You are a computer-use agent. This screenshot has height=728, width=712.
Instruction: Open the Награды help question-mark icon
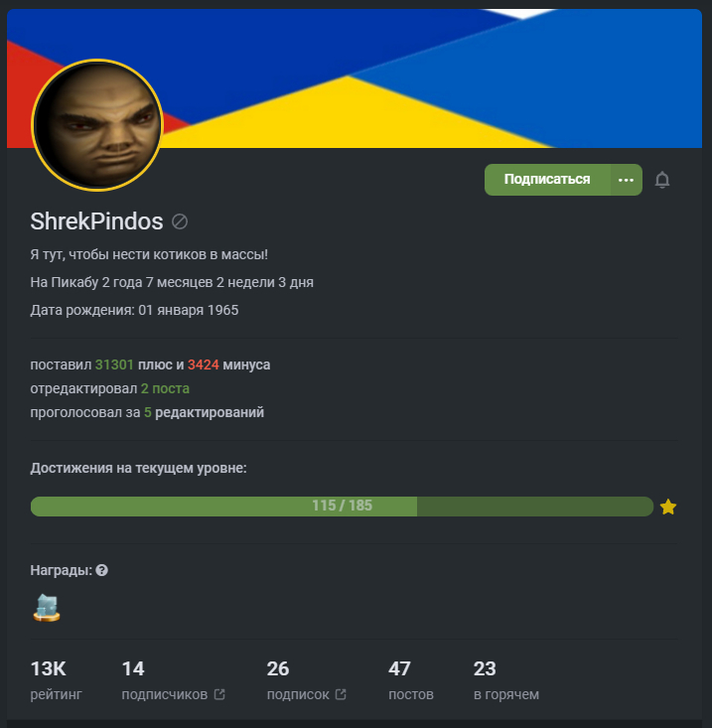[101, 570]
